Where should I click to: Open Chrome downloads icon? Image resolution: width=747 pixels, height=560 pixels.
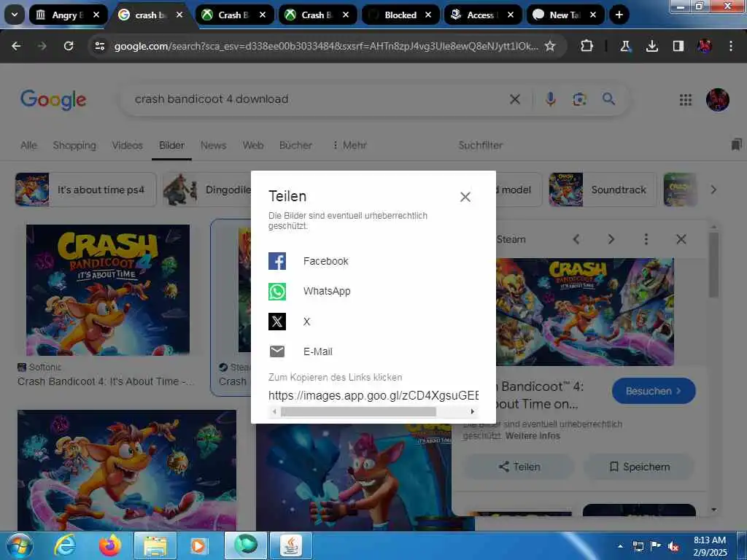click(651, 46)
